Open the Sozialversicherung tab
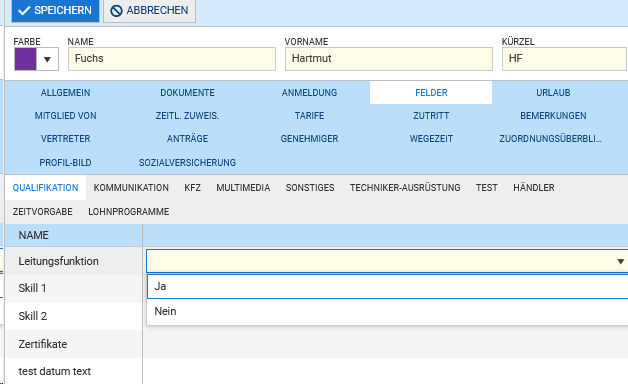 click(187, 163)
